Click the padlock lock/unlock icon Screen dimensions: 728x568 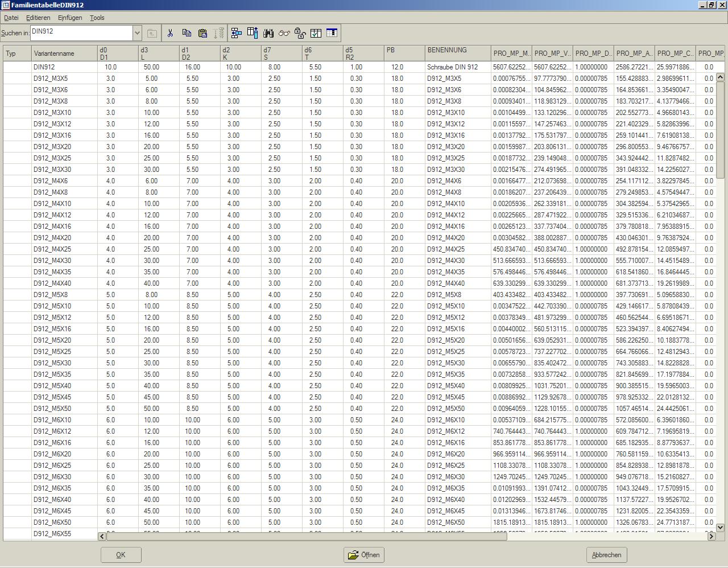click(x=300, y=33)
